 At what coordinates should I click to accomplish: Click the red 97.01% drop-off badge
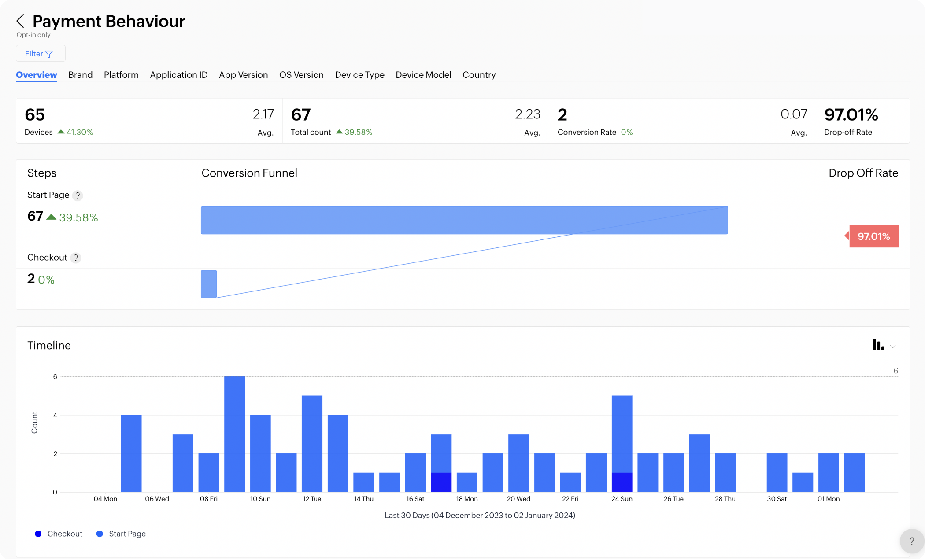[x=873, y=236]
